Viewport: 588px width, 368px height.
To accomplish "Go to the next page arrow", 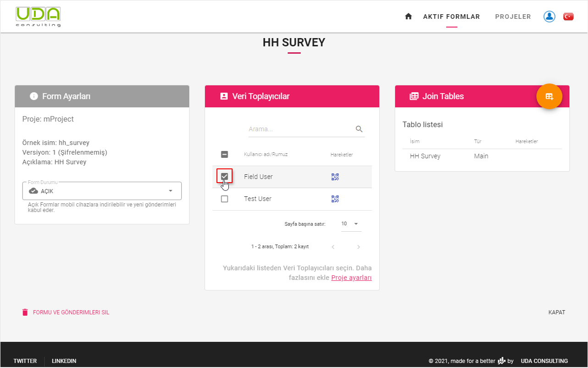I will tap(359, 247).
